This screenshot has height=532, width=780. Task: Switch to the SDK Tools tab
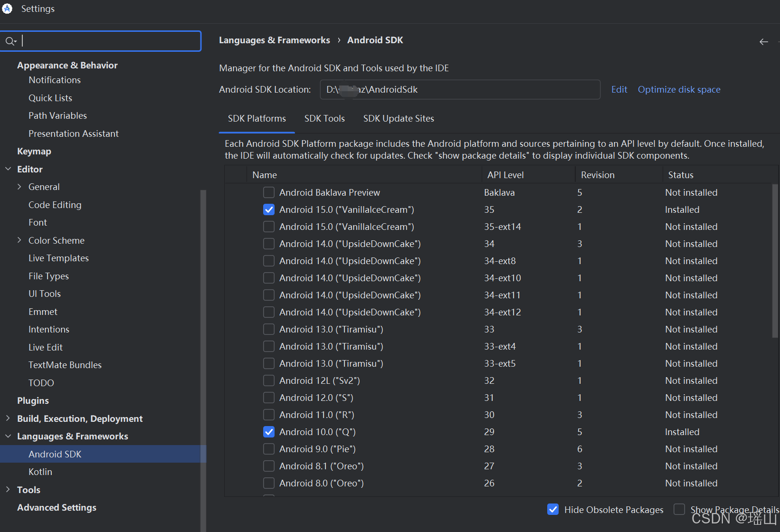click(x=324, y=118)
